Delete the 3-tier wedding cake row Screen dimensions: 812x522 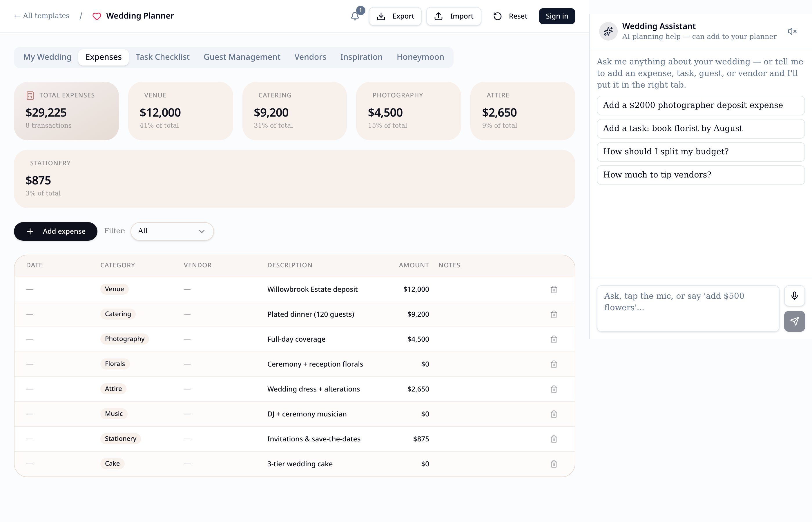coord(554,464)
